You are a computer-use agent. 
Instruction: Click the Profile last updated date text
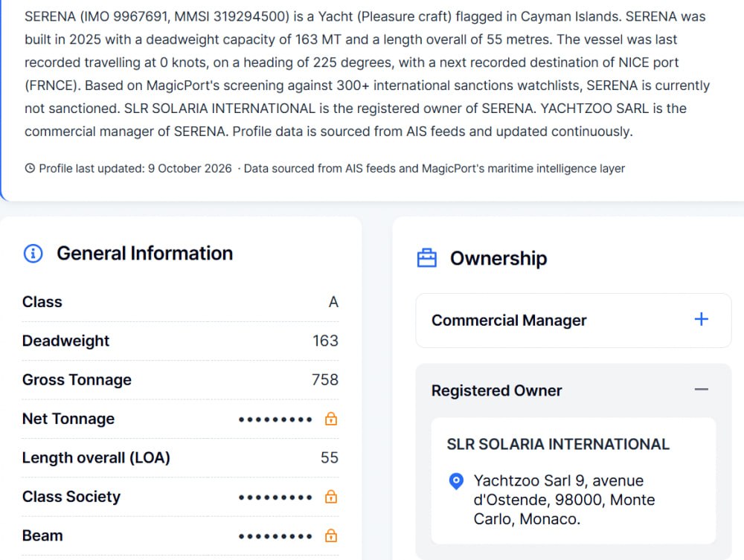pyautogui.click(x=135, y=168)
